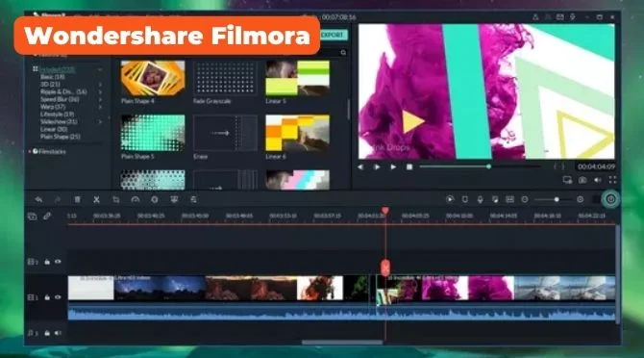
Task: Click the preview progress slider handle
Action: (x=488, y=166)
